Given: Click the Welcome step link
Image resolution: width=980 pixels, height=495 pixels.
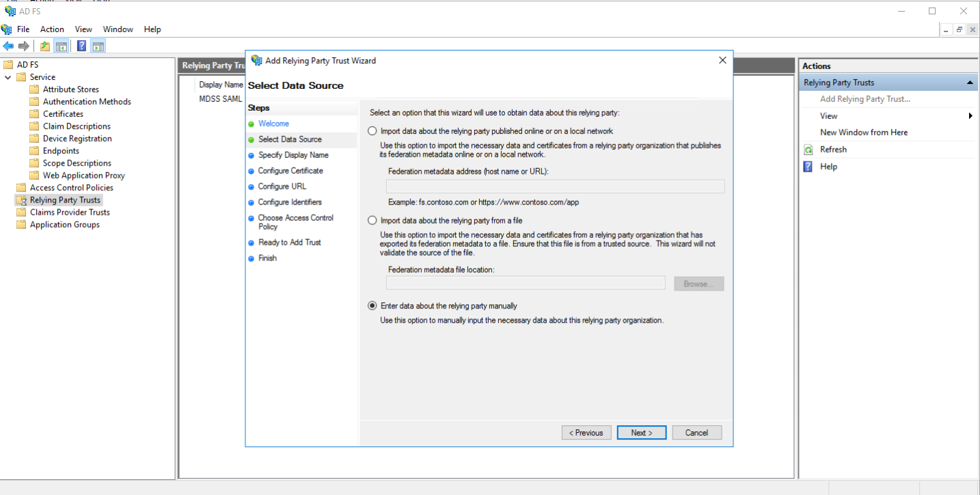Looking at the screenshot, I should [273, 124].
